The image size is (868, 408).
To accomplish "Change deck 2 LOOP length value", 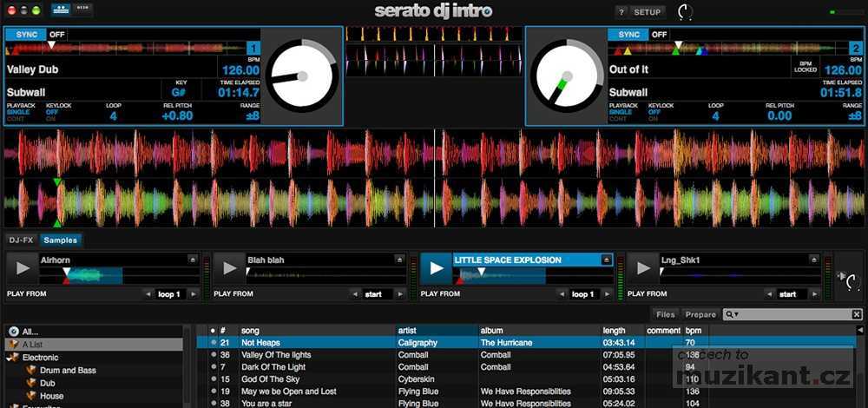I will [716, 116].
